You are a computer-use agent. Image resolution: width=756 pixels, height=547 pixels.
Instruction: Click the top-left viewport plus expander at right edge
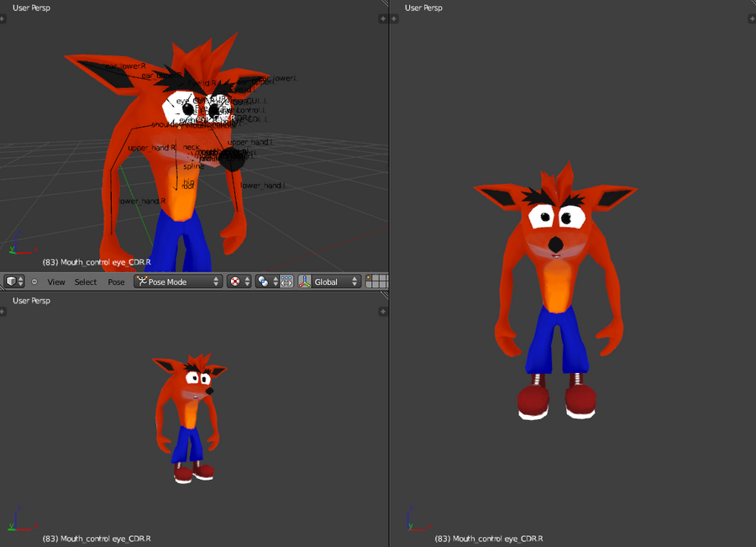point(383,18)
